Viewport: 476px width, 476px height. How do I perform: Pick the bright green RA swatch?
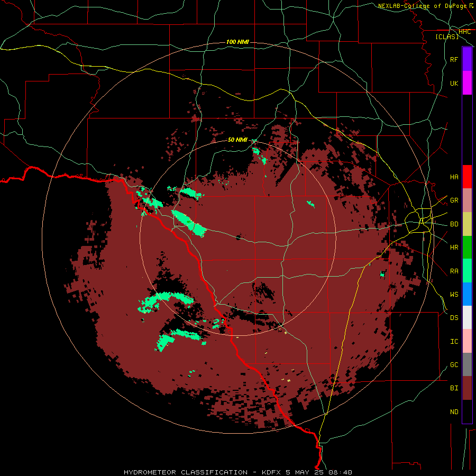[x=467, y=271]
